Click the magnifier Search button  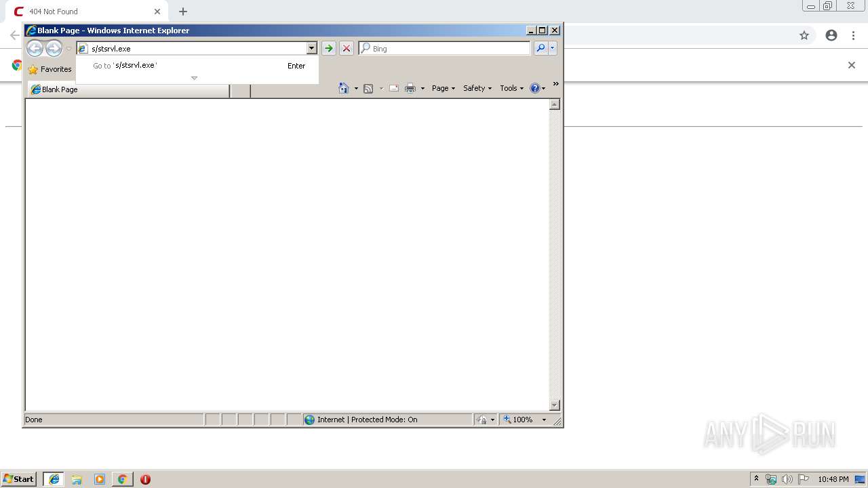(x=540, y=48)
